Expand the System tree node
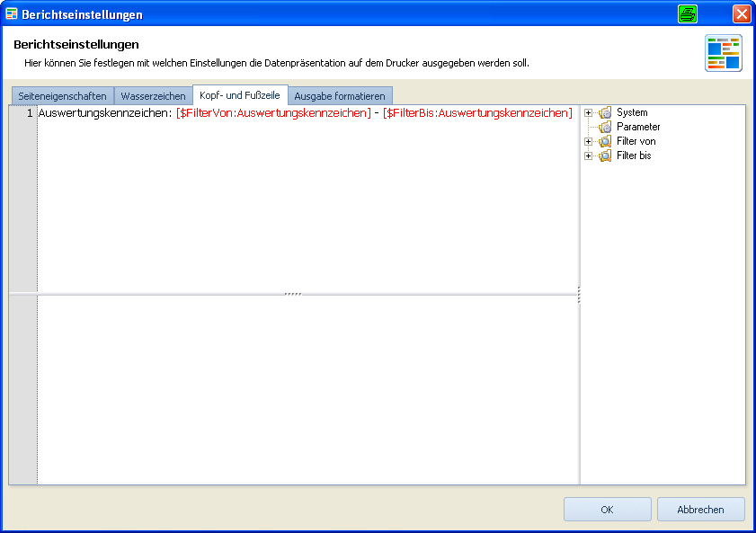Viewport: 756px width, 533px height. (588, 112)
